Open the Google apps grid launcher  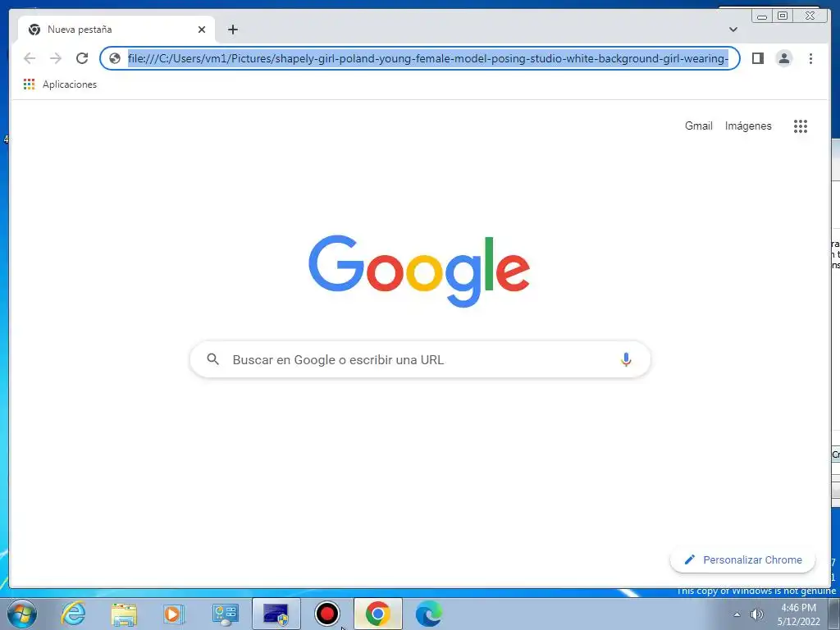point(801,126)
